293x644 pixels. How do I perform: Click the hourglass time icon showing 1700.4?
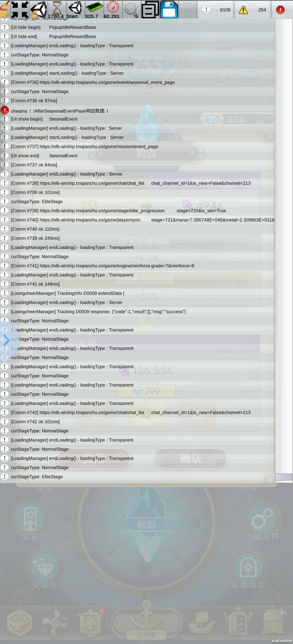pos(57,9)
